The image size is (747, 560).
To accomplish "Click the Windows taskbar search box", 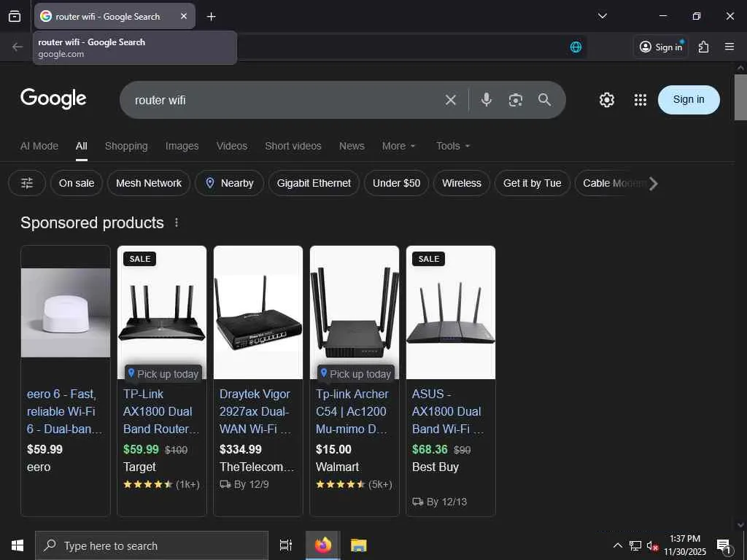I will click(152, 545).
